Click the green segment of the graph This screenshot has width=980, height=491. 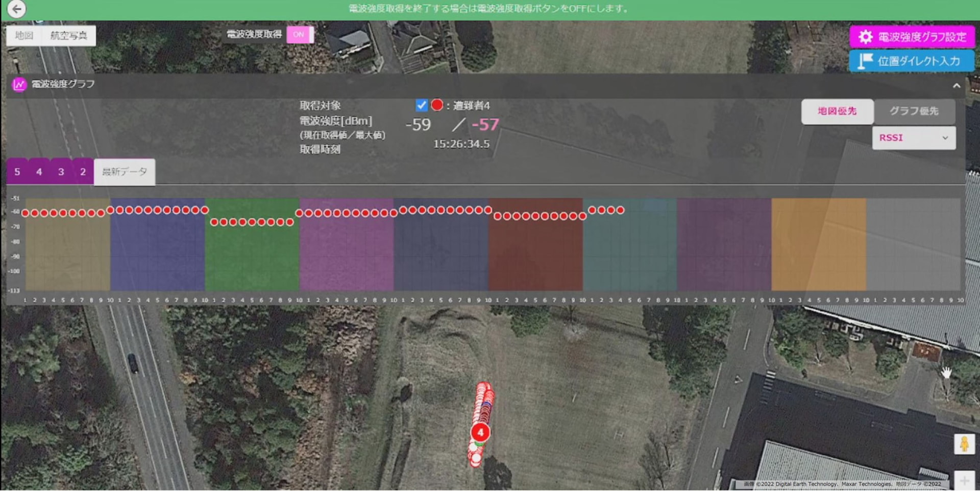point(252,244)
